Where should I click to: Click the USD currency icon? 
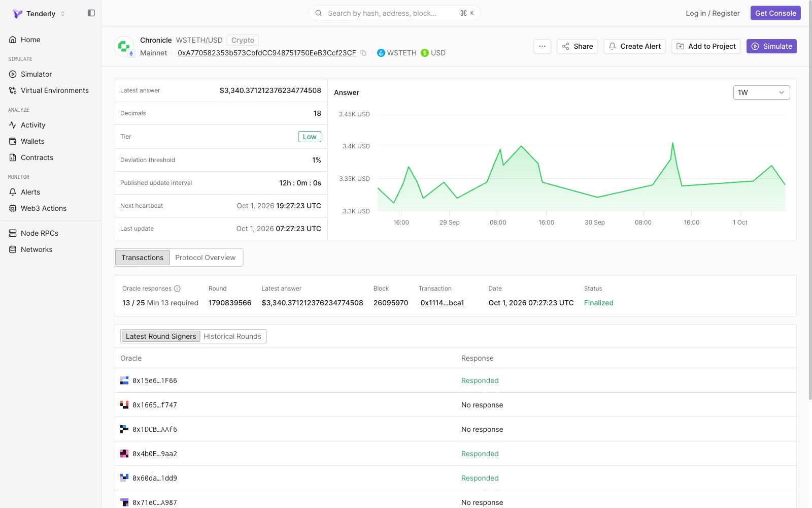pos(425,53)
